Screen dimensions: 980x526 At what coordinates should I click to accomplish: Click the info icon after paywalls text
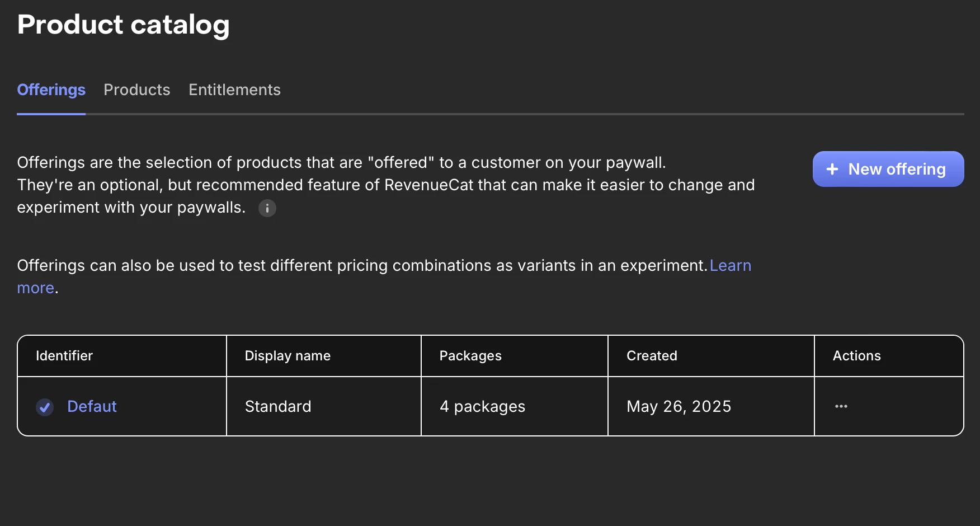point(267,208)
